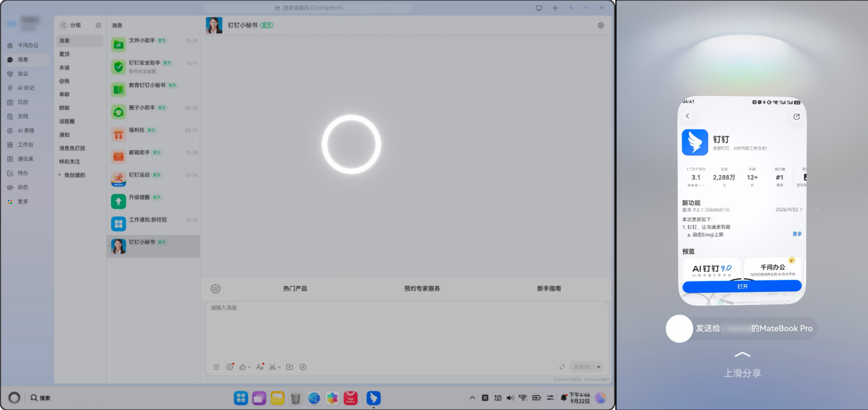Tap the 更多 link in the phone's 新功能 section
Image resolution: width=868 pixels, height=410 pixels.
797,234
